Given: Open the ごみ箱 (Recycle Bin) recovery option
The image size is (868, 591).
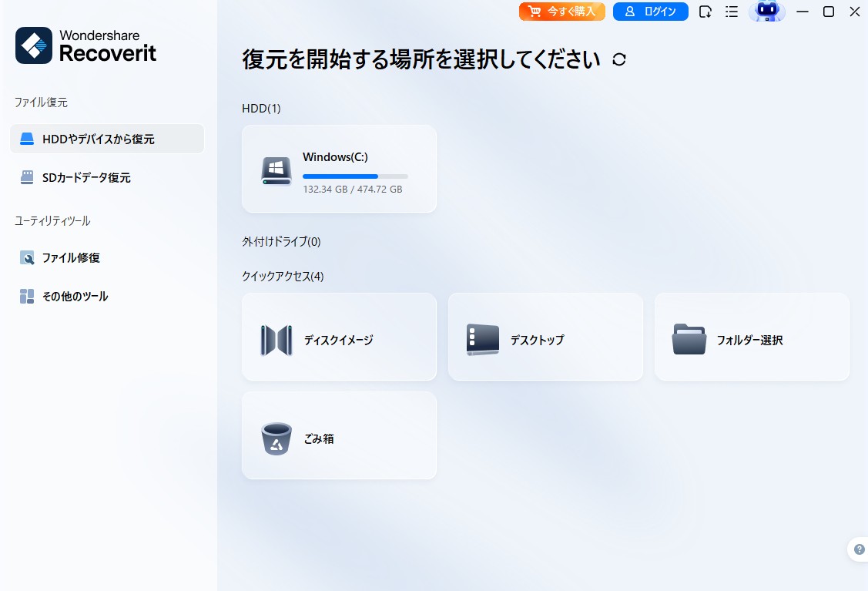Looking at the screenshot, I should 339,435.
